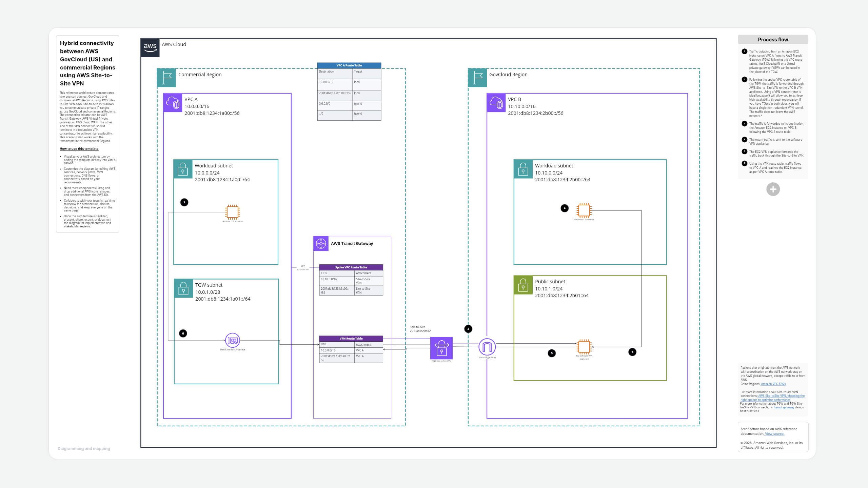Screen dimensions: 868x488
Task: Select the EC2 software VPN appliance icon
Action: click(x=584, y=347)
